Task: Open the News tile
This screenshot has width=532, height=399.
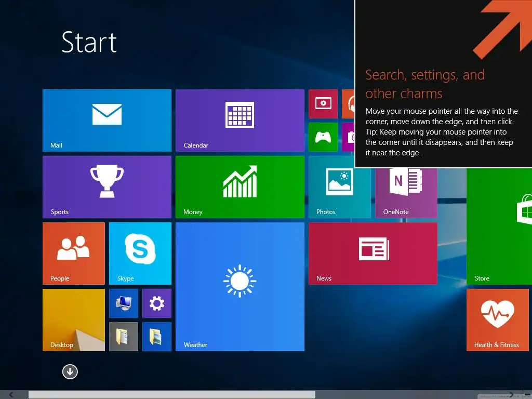Action: pyautogui.click(x=373, y=254)
